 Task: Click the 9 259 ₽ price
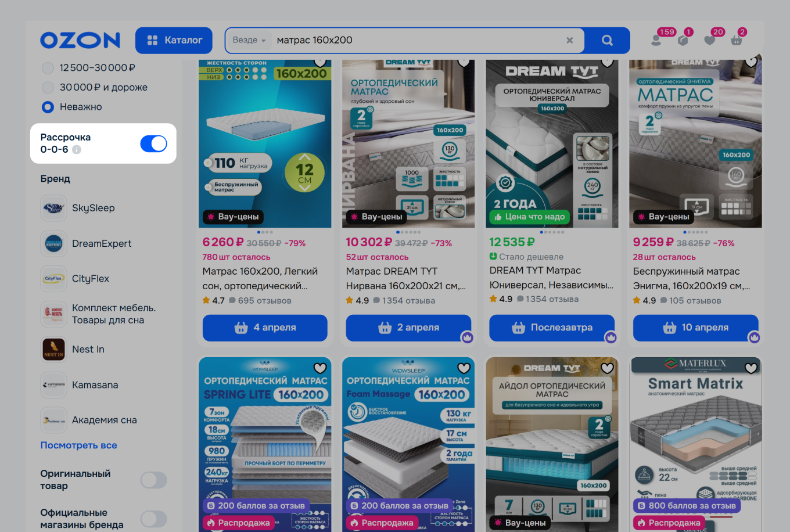click(653, 242)
